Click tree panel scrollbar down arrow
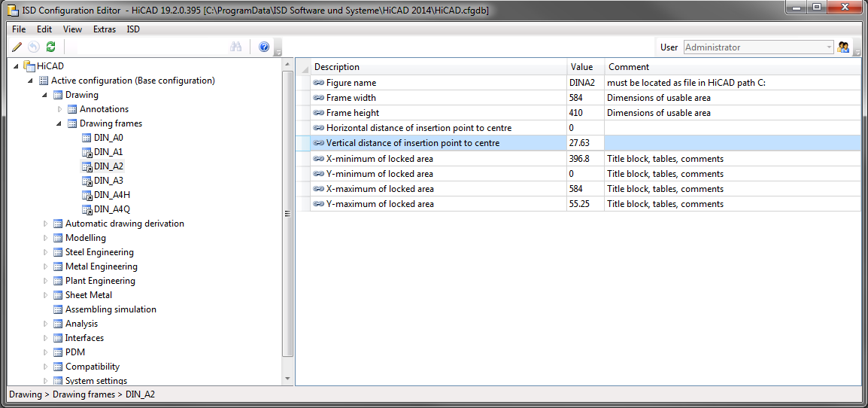Screen dimensions: 868x408 coord(287,379)
